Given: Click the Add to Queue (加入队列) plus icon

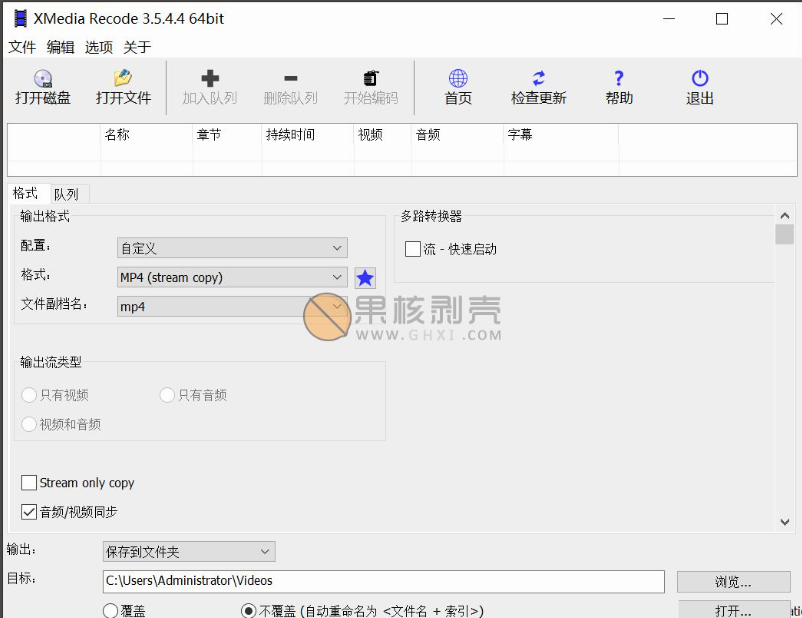Looking at the screenshot, I should (210, 78).
